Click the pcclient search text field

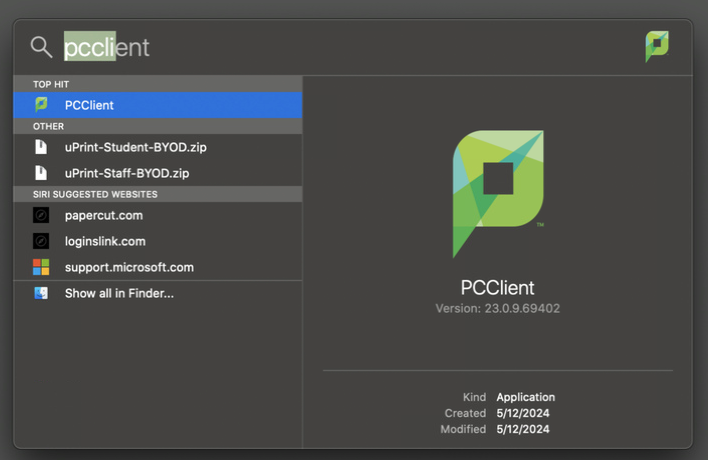[107, 47]
